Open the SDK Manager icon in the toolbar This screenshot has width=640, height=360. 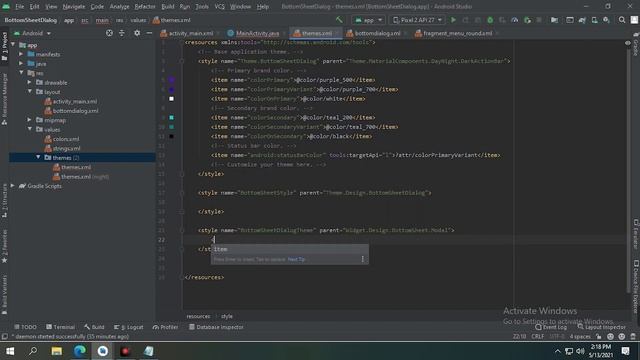pyautogui.click(x=607, y=20)
